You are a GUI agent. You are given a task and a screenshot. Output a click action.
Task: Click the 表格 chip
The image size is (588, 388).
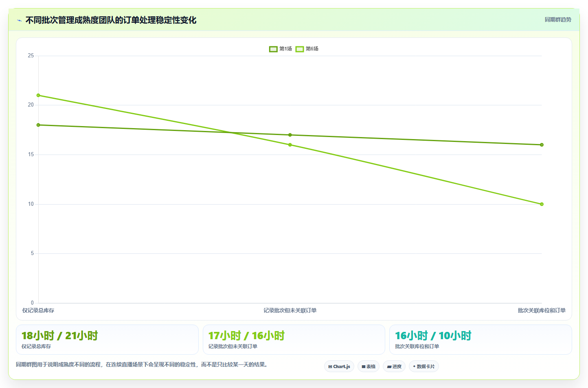(369, 366)
